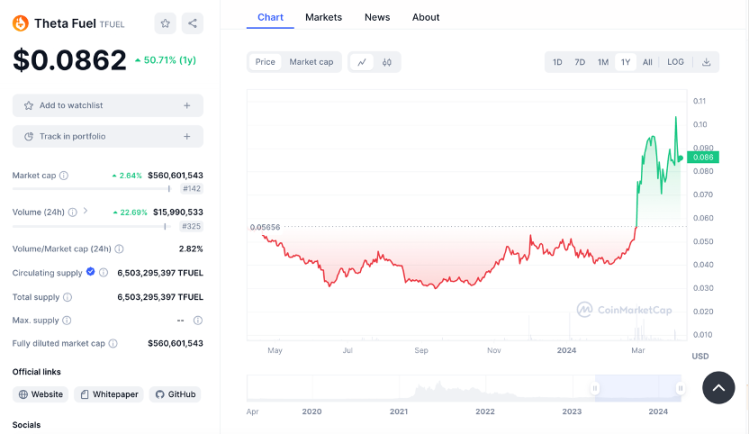Open Volume (24h) info tooltip icon

pos(73,212)
